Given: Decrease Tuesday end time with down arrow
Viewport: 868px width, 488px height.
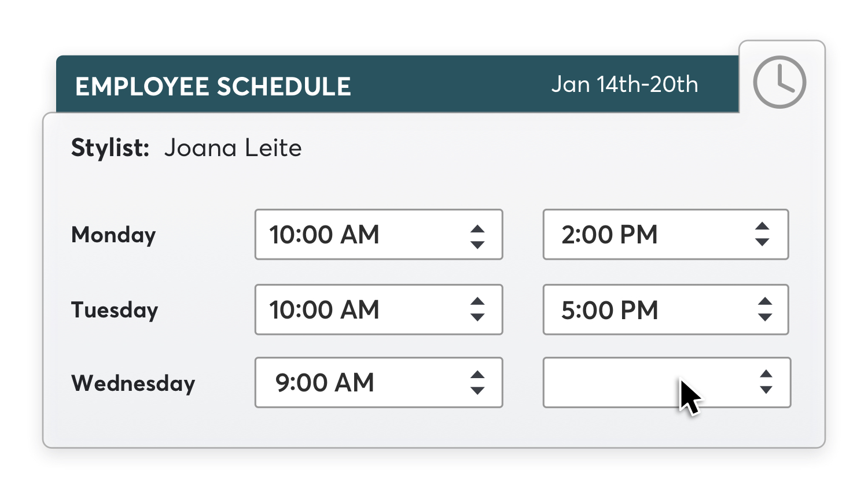Looking at the screenshot, I should point(765,317).
